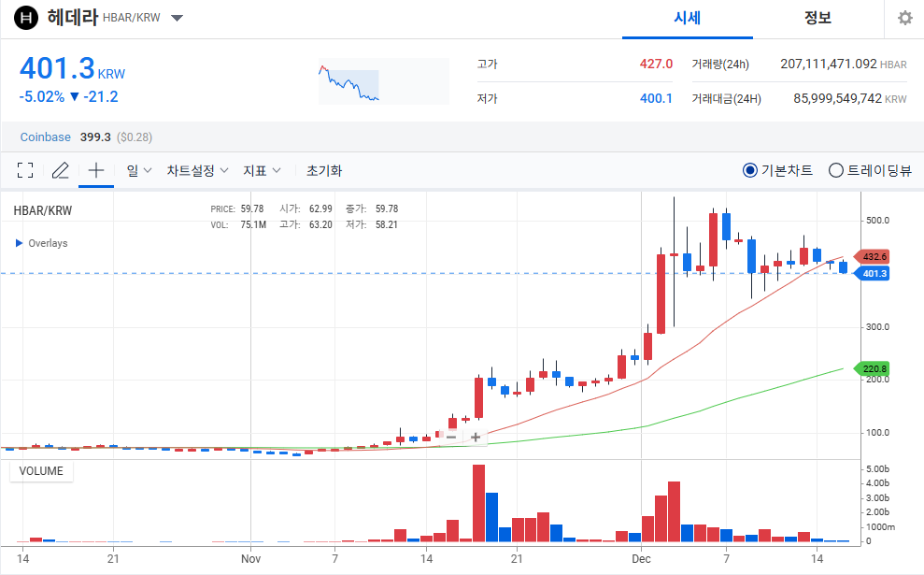This screenshot has height=575, width=924.
Task: Switch to the 정보 tab
Action: click(x=817, y=19)
